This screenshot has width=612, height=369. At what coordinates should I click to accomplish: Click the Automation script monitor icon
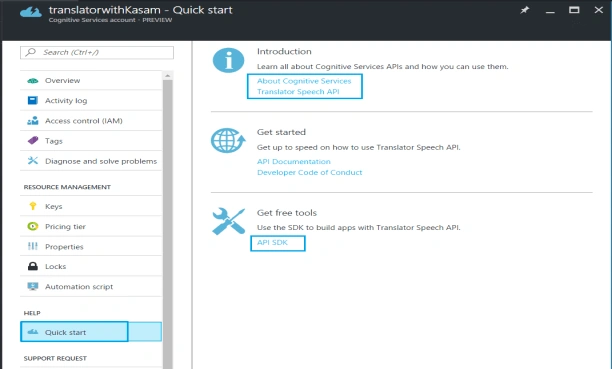coord(33,286)
